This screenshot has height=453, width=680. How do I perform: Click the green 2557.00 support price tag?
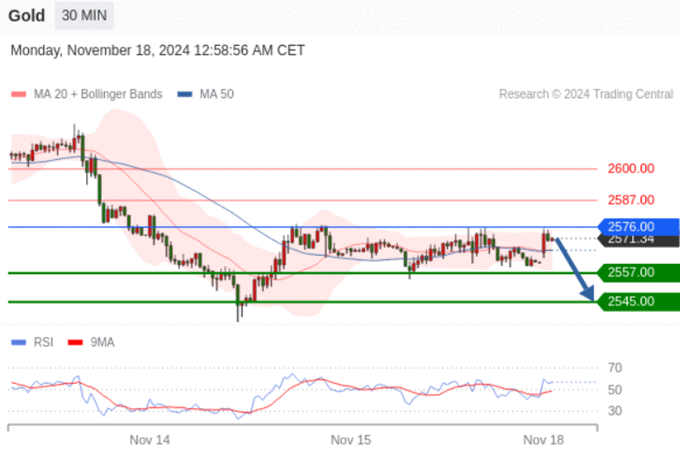pos(638,273)
